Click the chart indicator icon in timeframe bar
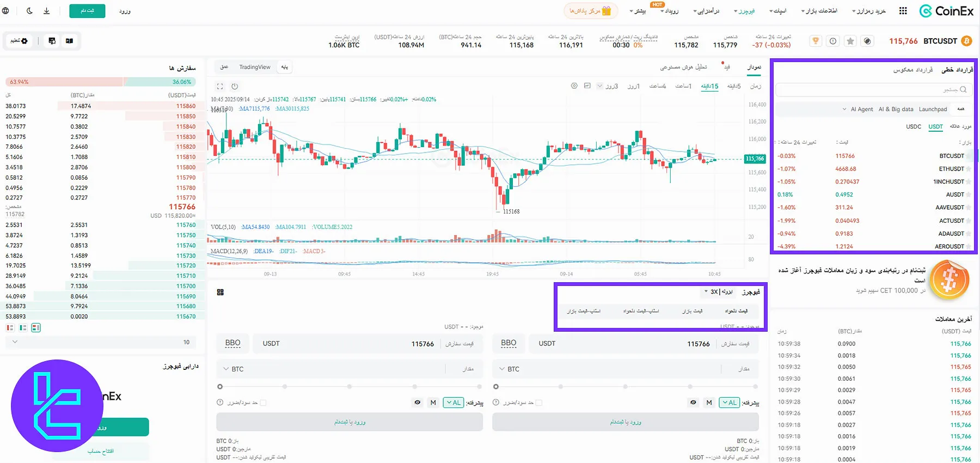This screenshot has height=463, width=980. tap(587, 86)
